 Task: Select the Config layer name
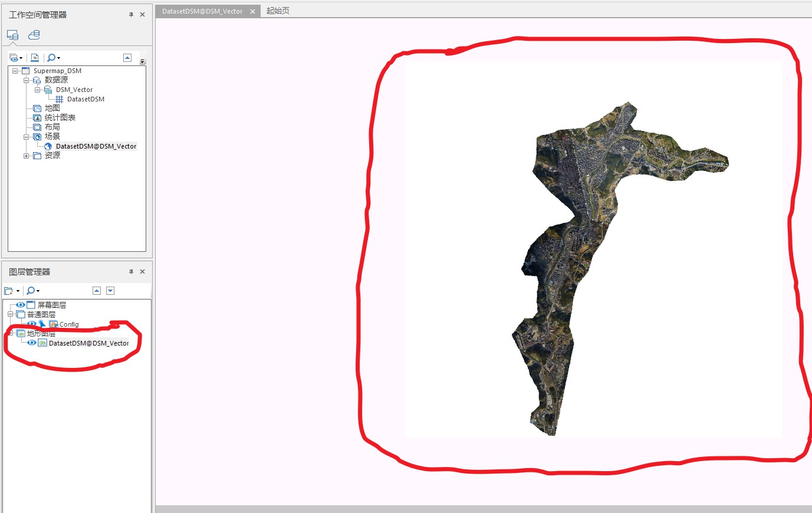click(x=69, y=324)
